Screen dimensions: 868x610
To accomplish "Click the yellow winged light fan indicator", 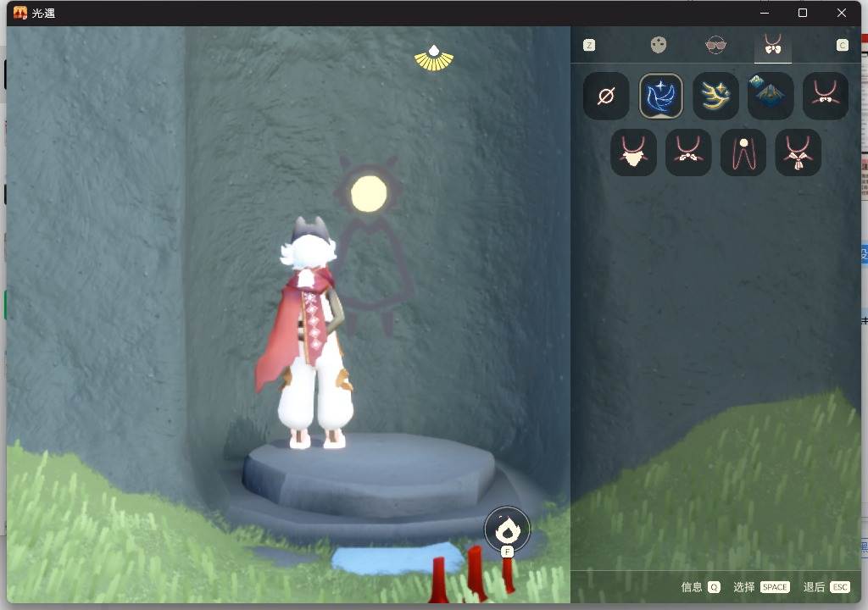I will point(434,58).
